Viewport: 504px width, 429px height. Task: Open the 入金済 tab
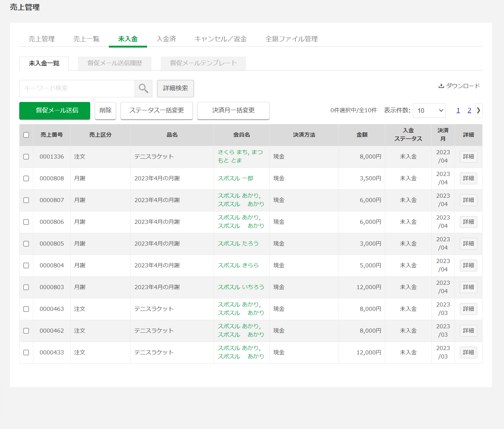[166, 39]
